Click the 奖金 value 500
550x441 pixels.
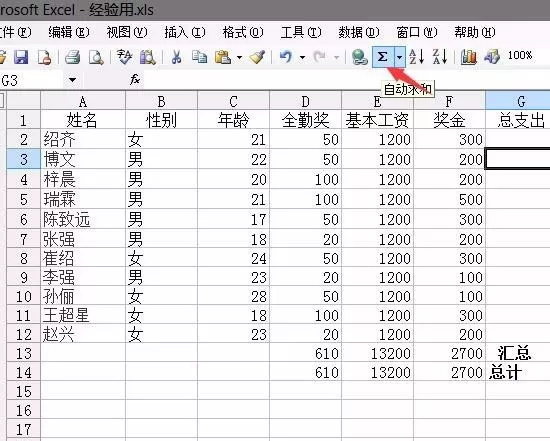click(x=449, y=199)
